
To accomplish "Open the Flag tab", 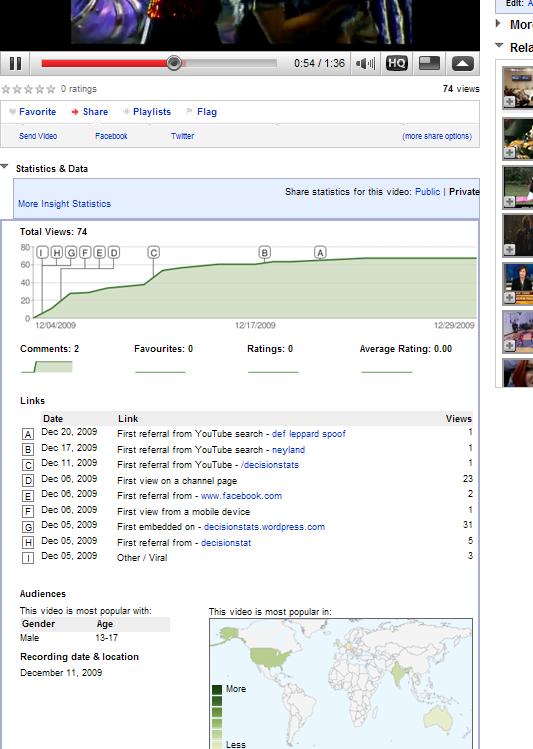I will point(207,112).
